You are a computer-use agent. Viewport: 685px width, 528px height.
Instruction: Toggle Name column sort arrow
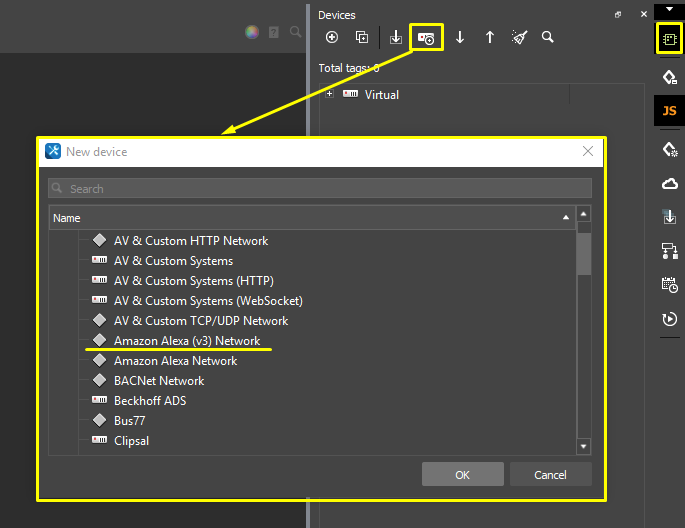[566, 217]
